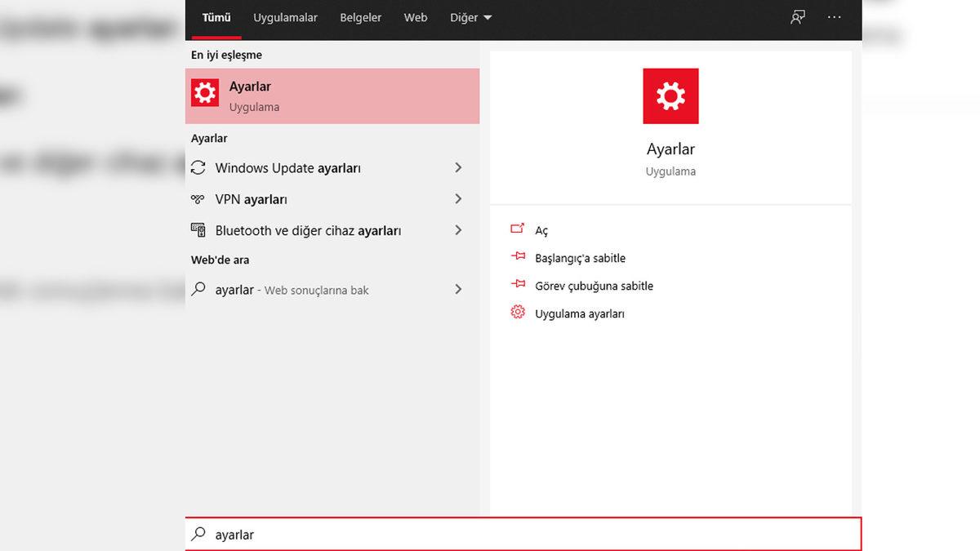
Task: Click the Aç launch icon
Action: pos(518,229)
